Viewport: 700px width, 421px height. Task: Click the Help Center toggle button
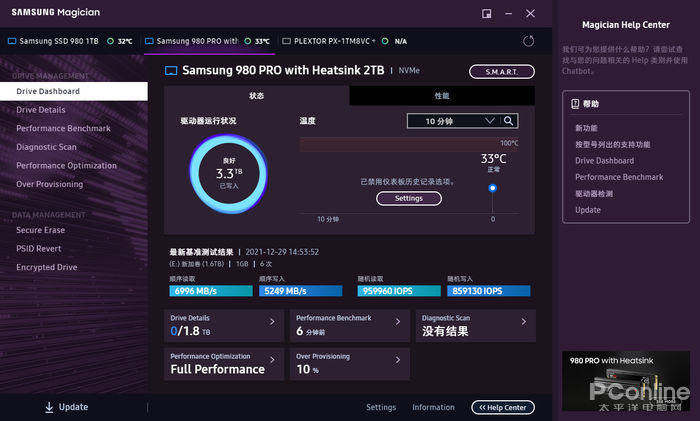pyautogui.click(x=503, y=407)
